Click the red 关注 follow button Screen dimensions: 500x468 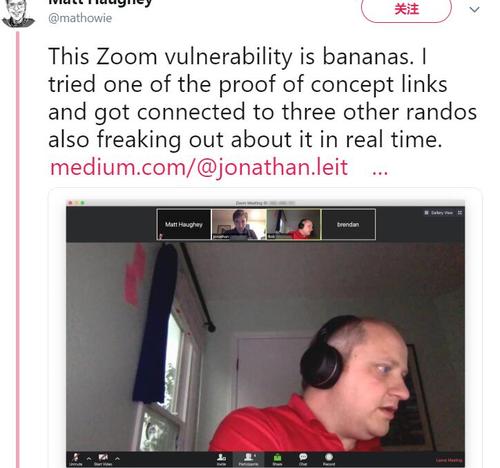tap(406, 9)
